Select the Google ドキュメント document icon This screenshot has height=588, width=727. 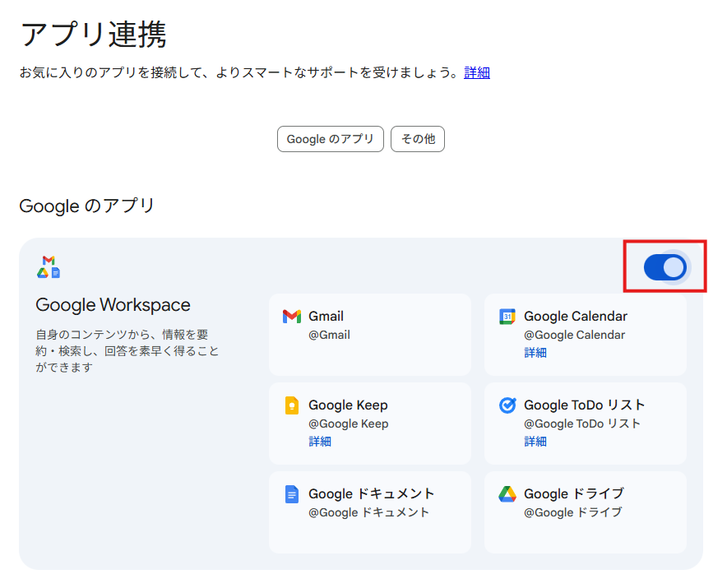click(x=293, y=493)
